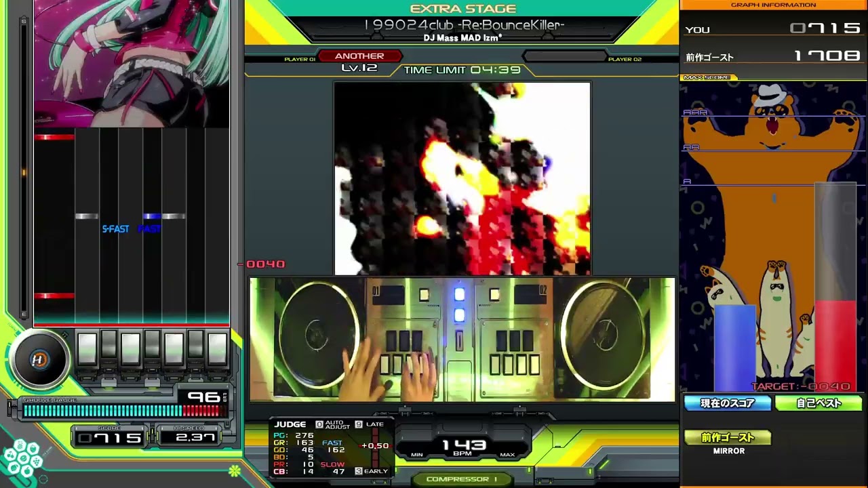Image resolution: width=868 pixels, height=488 pixels.
Task: Click the red target score bar in graph
Action: 835,347
